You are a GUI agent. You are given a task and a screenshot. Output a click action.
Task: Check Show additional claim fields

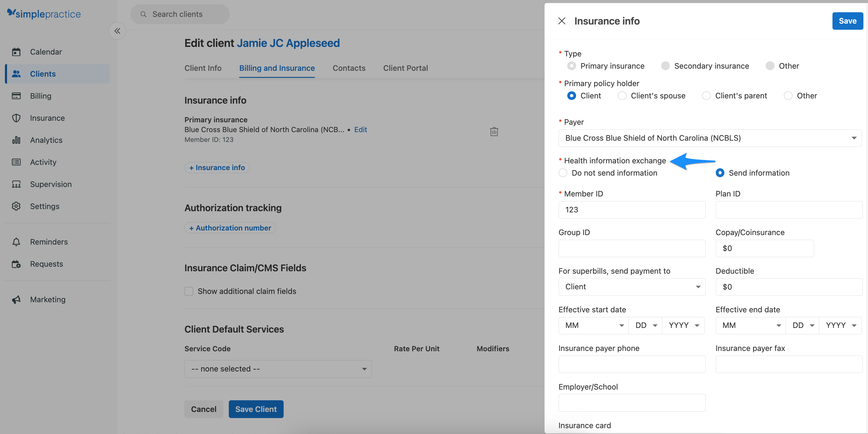tap(189, 291)
